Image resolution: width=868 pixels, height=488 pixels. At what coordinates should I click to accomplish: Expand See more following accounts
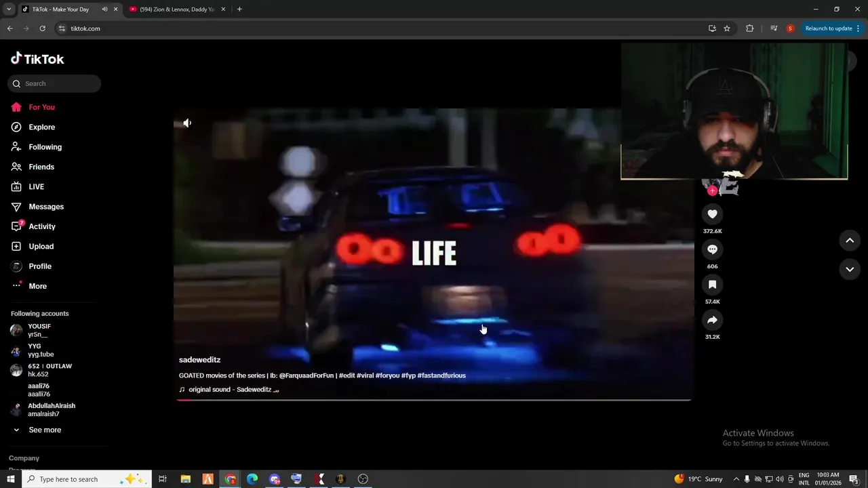point(37,430)
